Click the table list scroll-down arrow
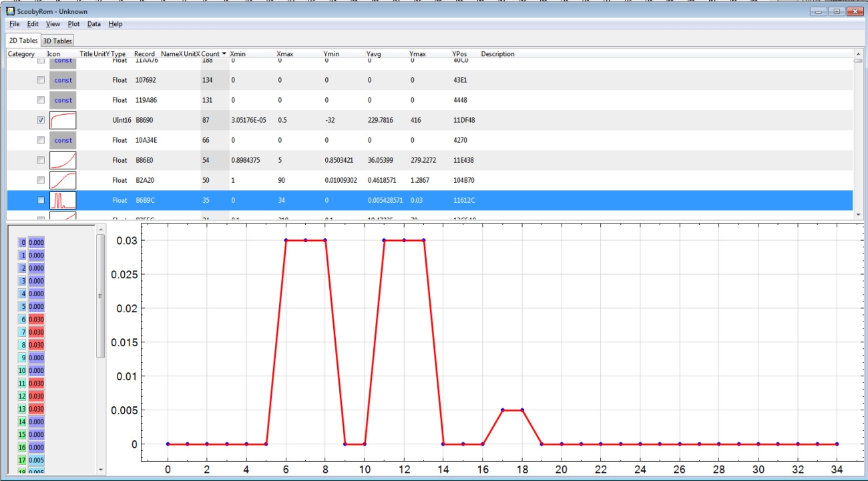Image resolution: width=868 pixels, height=481 pixels. (x=858, y=215)
